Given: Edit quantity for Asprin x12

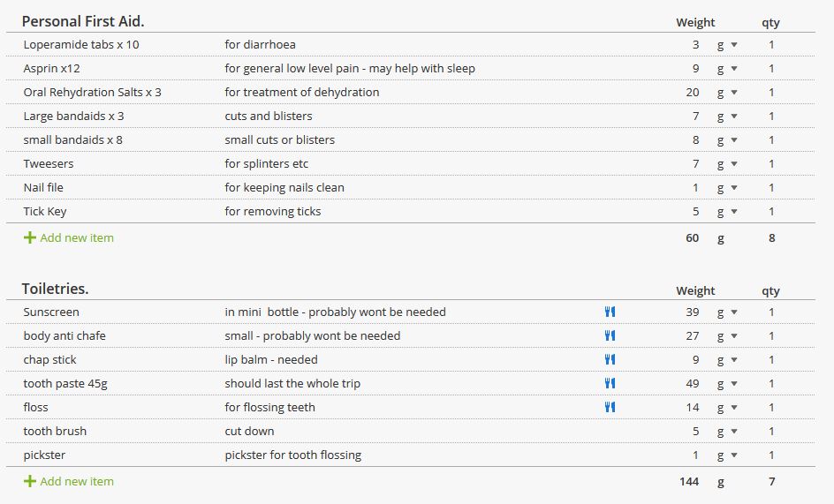Looking at the screenshot, I should pyautogui.click(x=771, y=69).
